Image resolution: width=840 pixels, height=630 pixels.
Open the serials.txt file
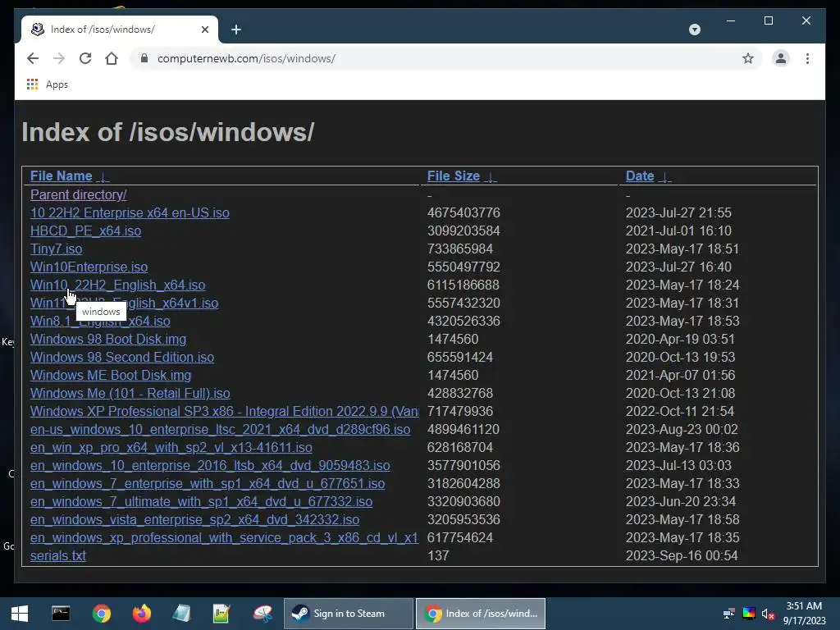click(58, 555)
